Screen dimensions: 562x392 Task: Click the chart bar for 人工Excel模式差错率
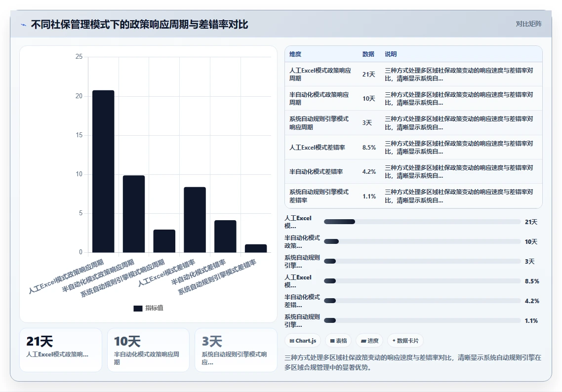coord(195,220)
